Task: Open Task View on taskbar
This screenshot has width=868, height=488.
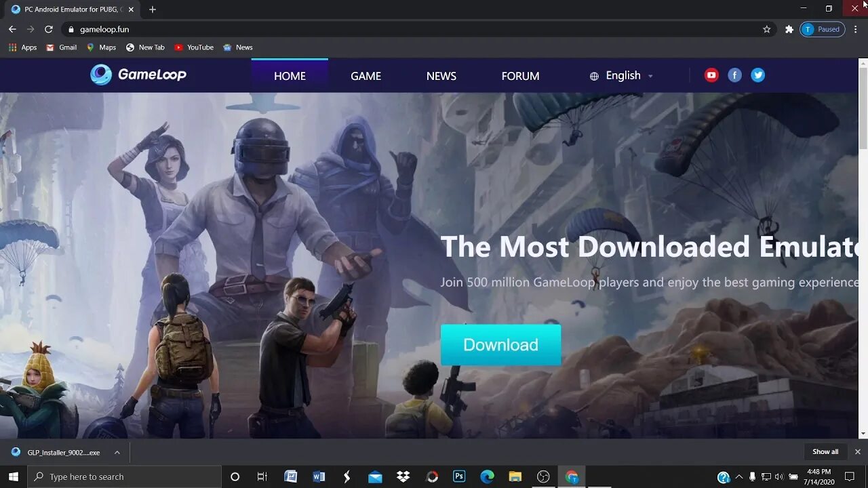Action: (262, 476)
